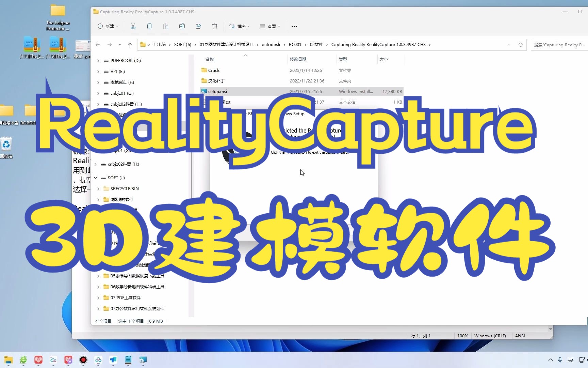Select the setup.msi file
The height and width of the screenshot is (368, 588).
(x=302, y=91)
